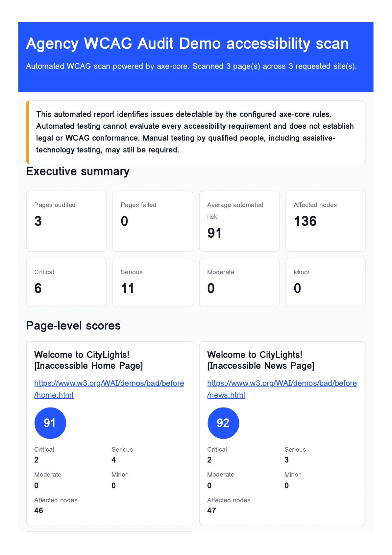The width and height of the screenshot is (392, 555).
Task: Click the automated report disclaimer notice
Action: tap(196, 132)
